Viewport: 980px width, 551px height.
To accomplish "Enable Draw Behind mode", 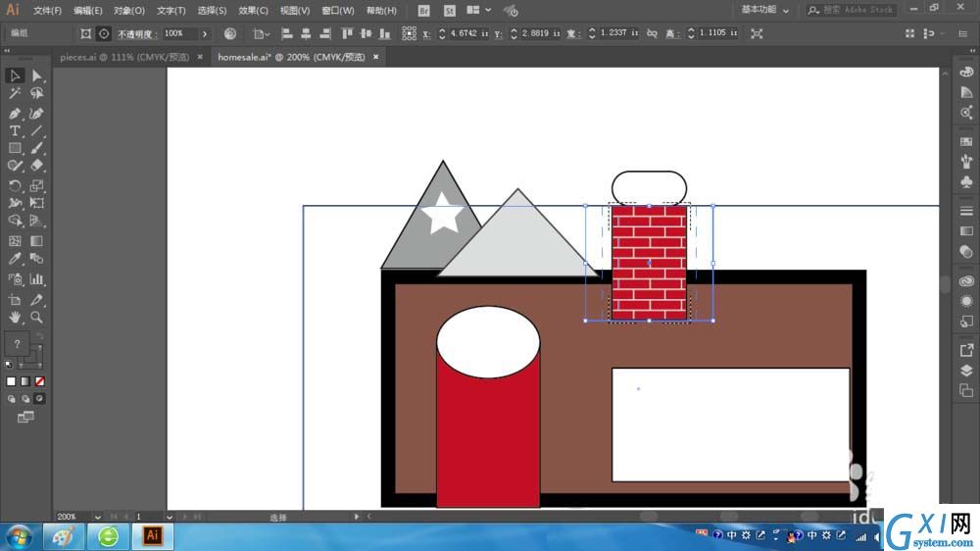I will point(25,399).
